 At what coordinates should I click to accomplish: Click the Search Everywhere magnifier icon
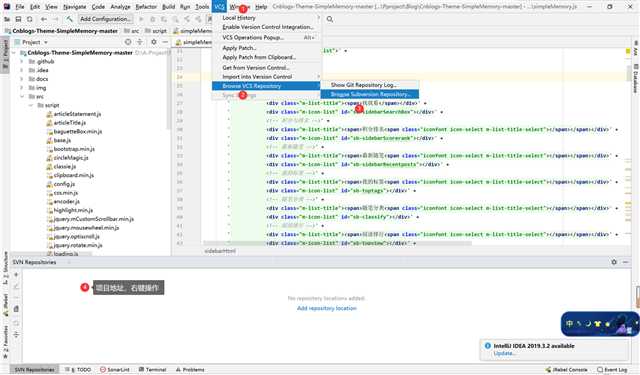point(330,19)
